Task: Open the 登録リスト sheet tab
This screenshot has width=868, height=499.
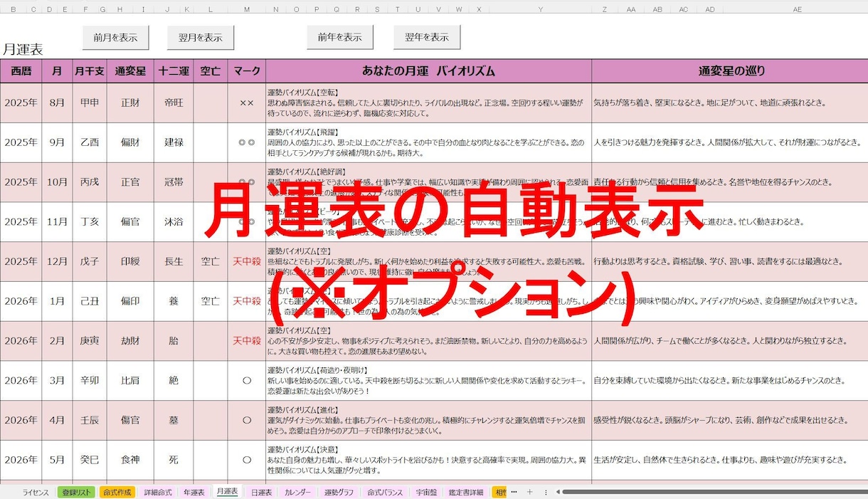Action: (x=76, y=492)
